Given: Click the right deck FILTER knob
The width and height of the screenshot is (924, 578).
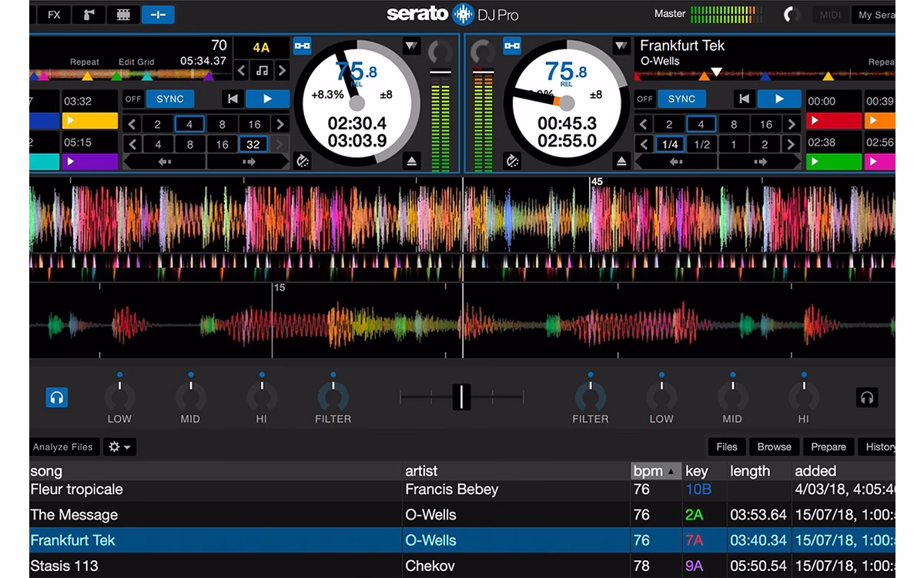Looking at the screenshot, I should pyautogui.click(x=591, y=397).
